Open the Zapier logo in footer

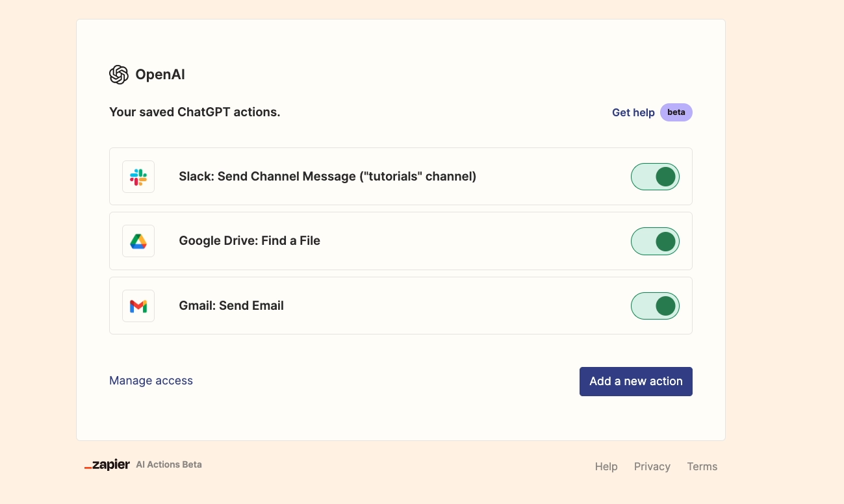107,465
